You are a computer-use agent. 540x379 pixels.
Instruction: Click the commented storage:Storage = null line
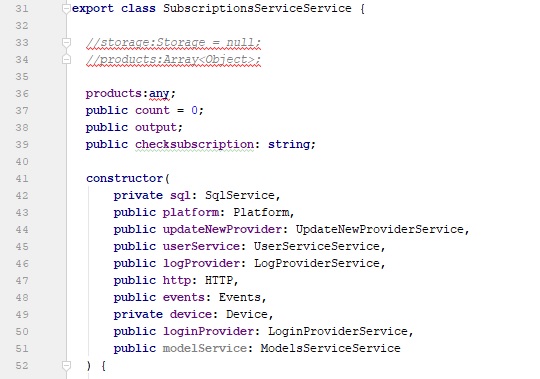click(174, 43)
